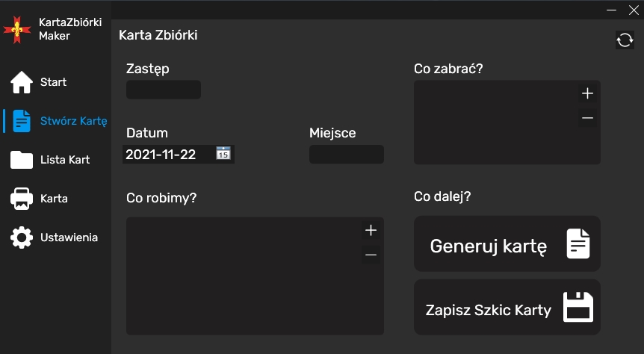The image size is (644, 354).
Task: Focus the Zastęp input field
Action: coord(164,90)
